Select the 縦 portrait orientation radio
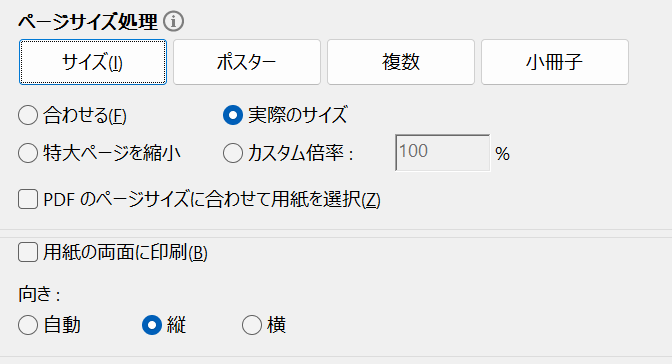Viewport: 672px width, 364px height. (x=152, y=325)
